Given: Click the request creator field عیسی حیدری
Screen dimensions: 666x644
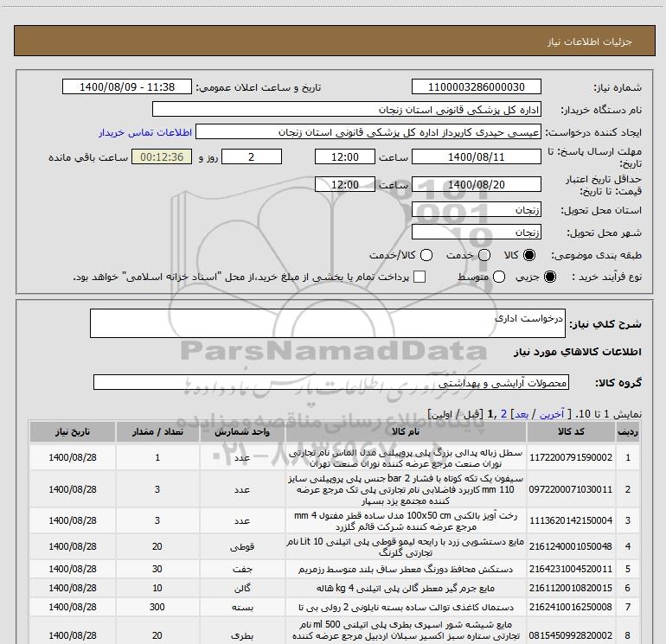Looking at the screenshot, I should pos(368,132).
